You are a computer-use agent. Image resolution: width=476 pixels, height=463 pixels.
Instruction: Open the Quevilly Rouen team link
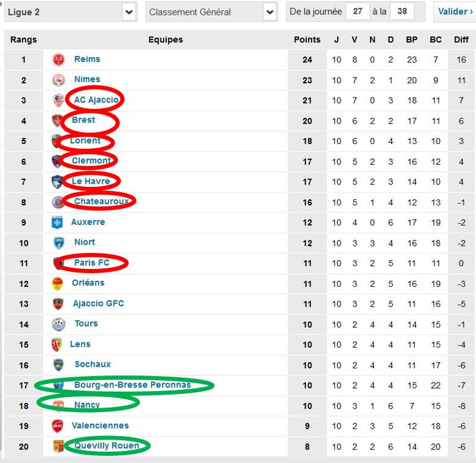[x=107, y=446]
